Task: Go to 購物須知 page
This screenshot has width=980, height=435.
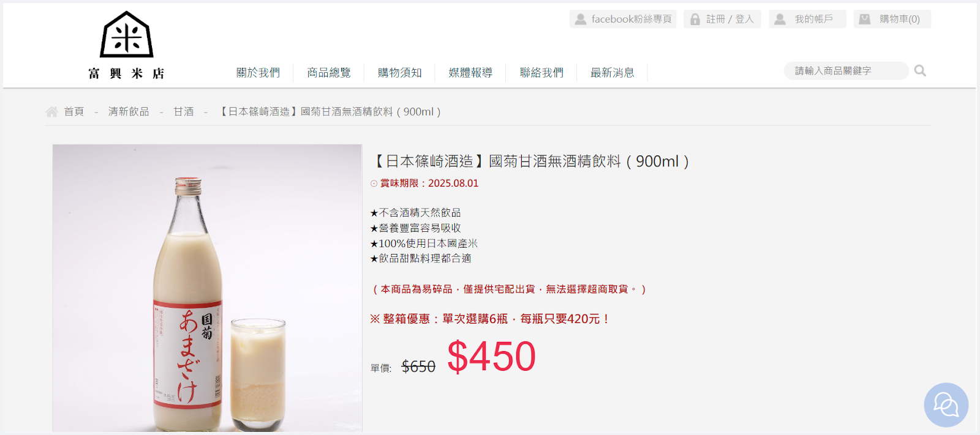Action: [x=399, y=73]
